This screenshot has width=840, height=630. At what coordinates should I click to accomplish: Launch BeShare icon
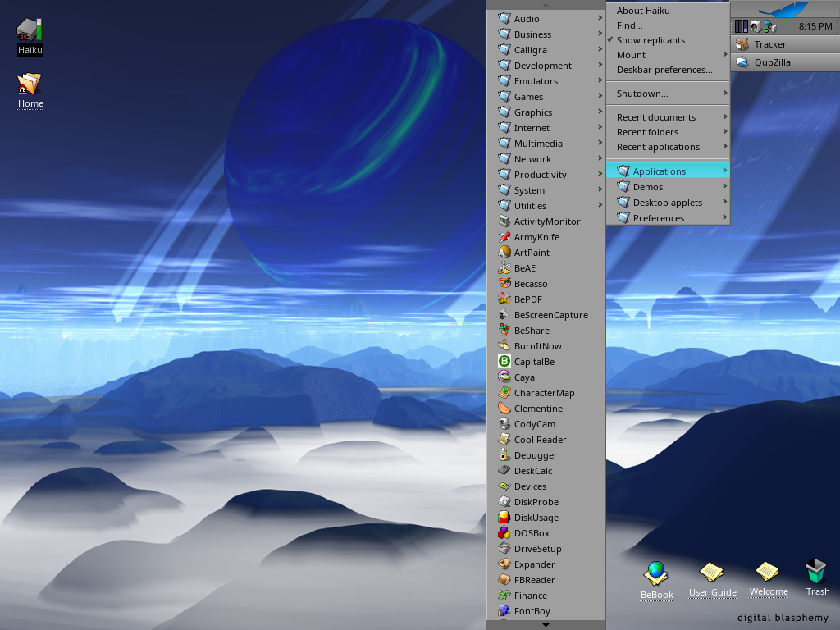click(504, 330)
